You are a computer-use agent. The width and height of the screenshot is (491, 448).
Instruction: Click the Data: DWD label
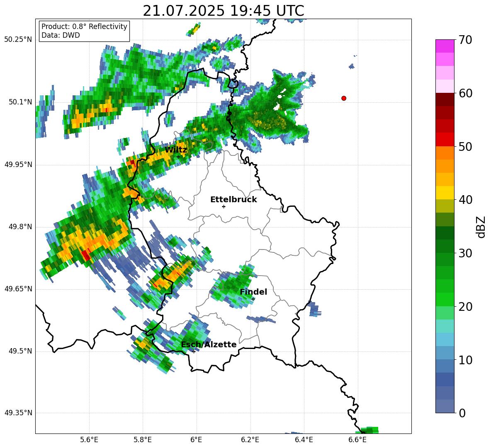pyautogui.click(x=61, y=35)
